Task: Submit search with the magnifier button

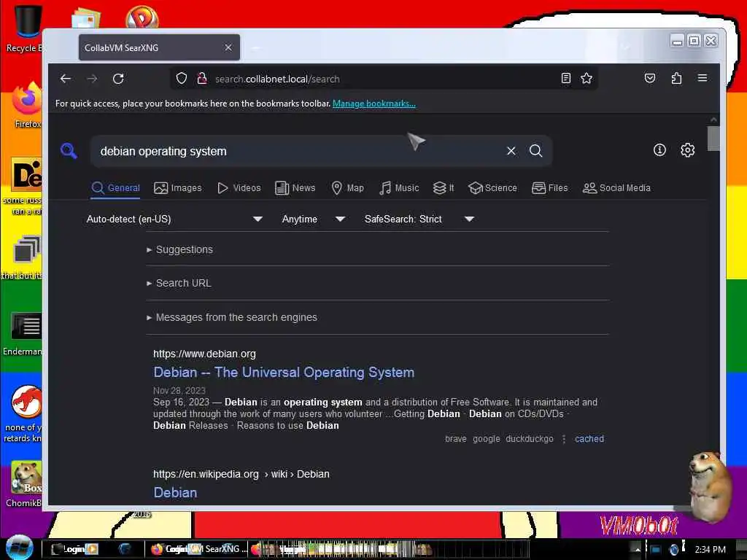Action: coord(536,150)
